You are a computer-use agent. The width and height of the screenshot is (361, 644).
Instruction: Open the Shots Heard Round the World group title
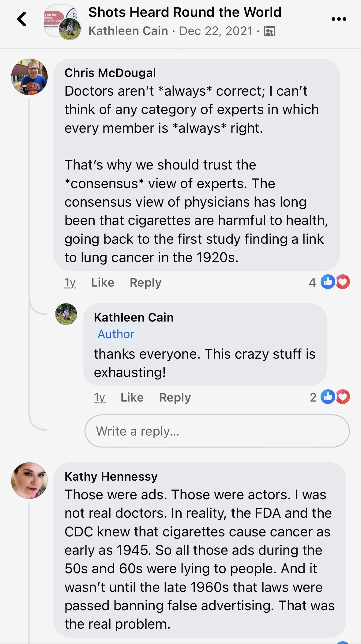[185, 12]
